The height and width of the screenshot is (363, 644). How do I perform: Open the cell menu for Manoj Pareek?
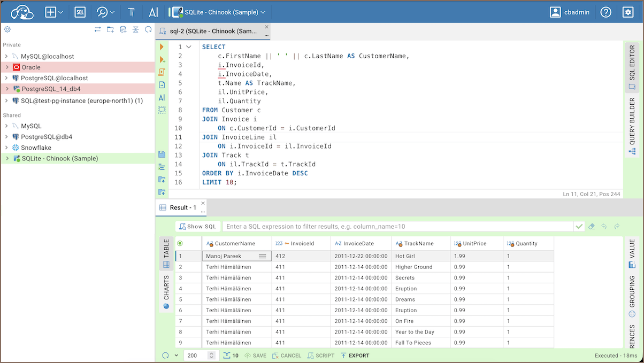coord(262,257)
